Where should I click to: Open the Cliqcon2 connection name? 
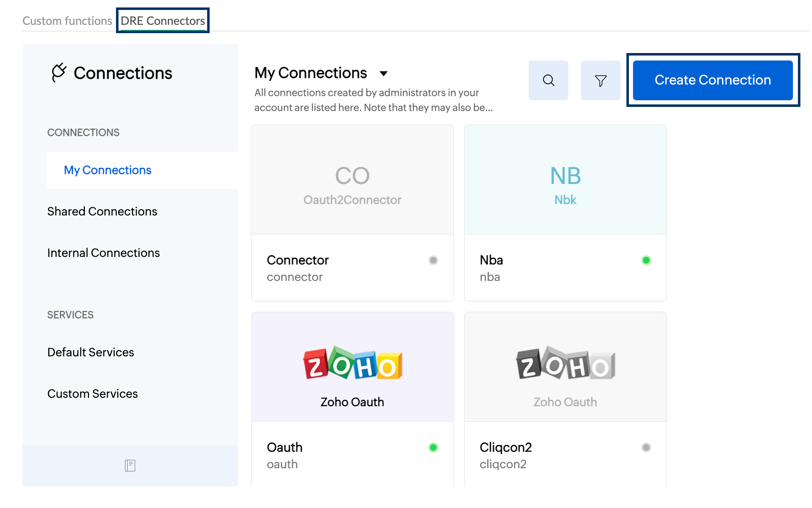506,448
